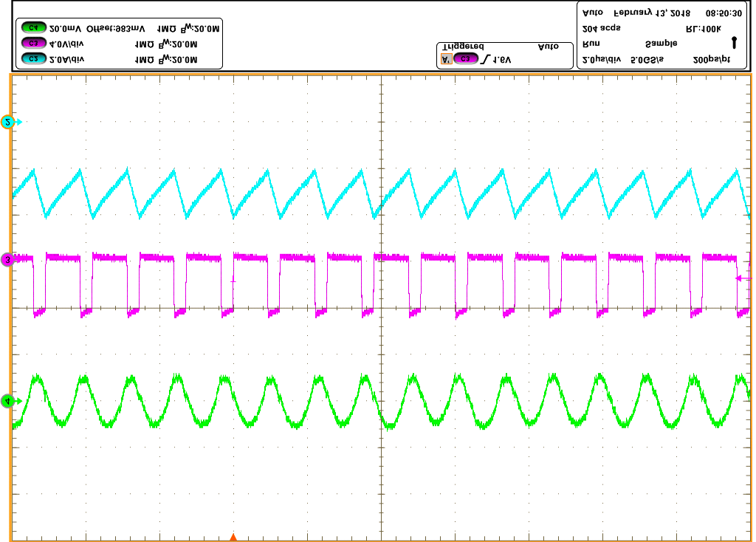Click the C4 Offset:983mV readout
Screen dimensions: 756x542
coord(118,28)
